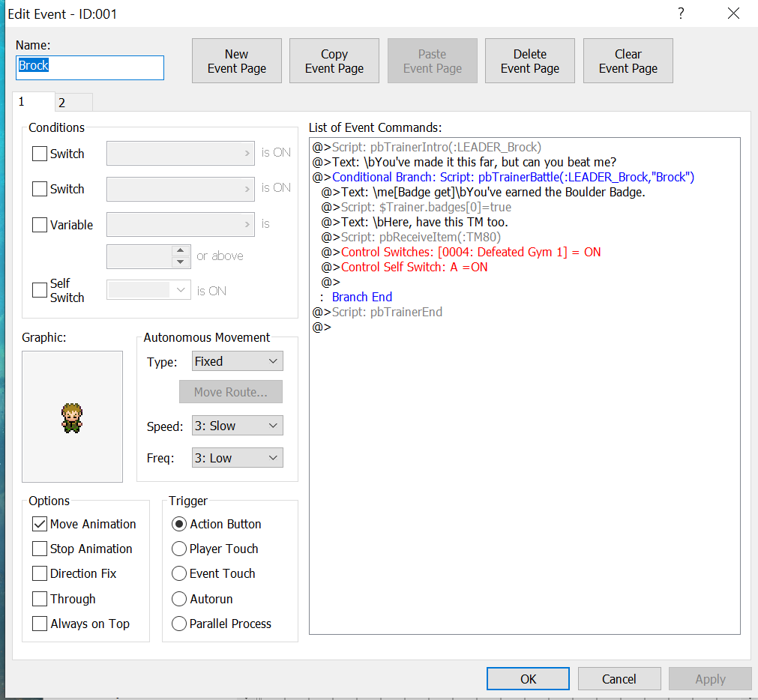This screenshot has width=758, height=700.
Task: Select the pbReceiveItem(:TM80) script line
Action: [x=411, y=237]
